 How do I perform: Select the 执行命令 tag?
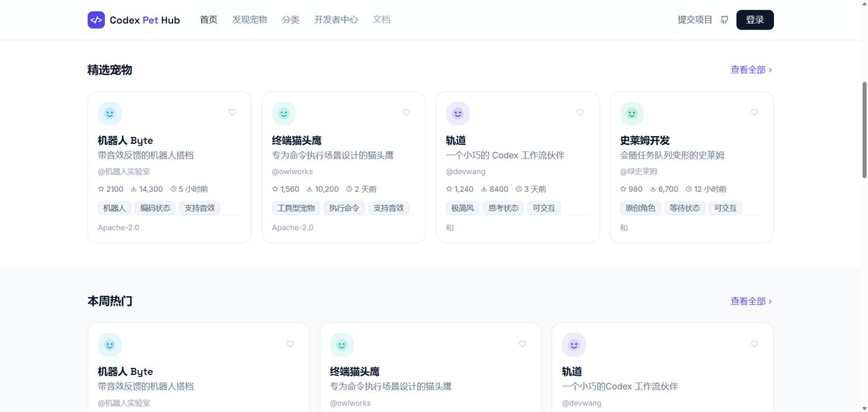click(x=344, y=208)
